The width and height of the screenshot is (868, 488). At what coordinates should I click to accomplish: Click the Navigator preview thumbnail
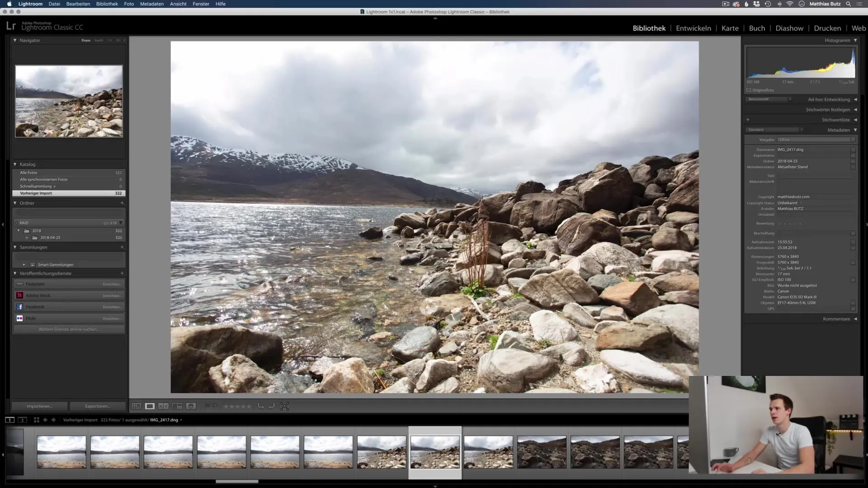[69, 101]
